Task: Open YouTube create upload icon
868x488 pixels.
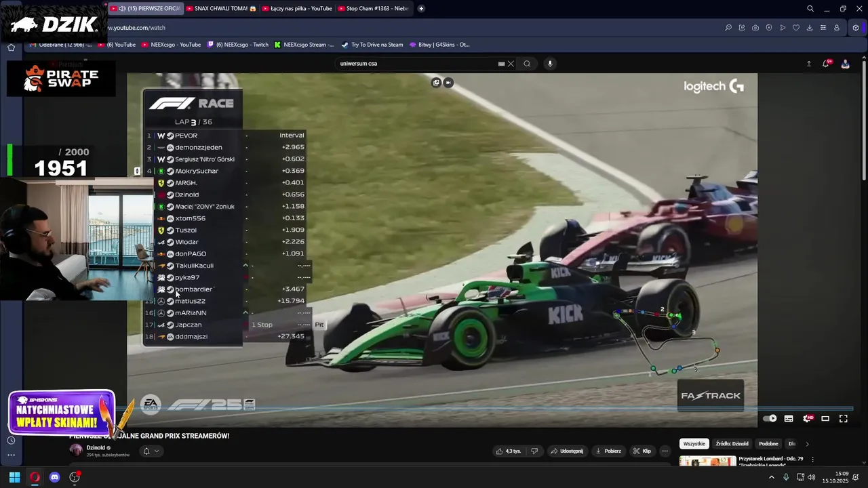Action: click(808, 64)
